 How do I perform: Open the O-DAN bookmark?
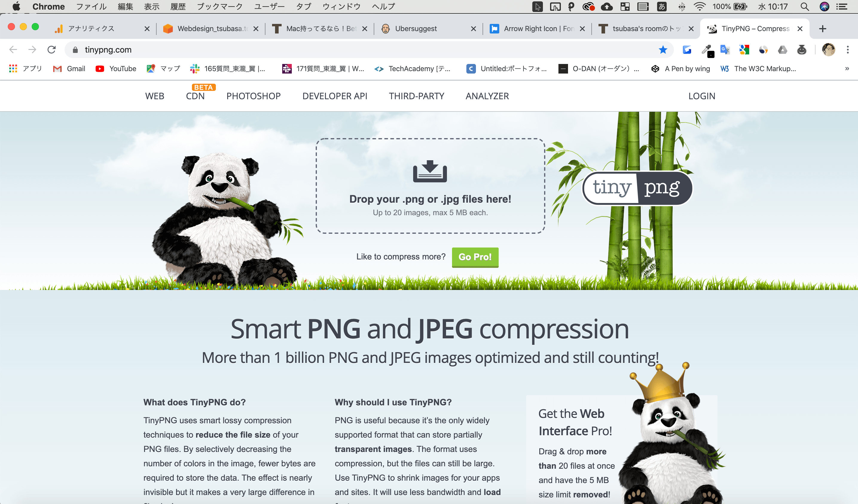[x=599, y=69]
